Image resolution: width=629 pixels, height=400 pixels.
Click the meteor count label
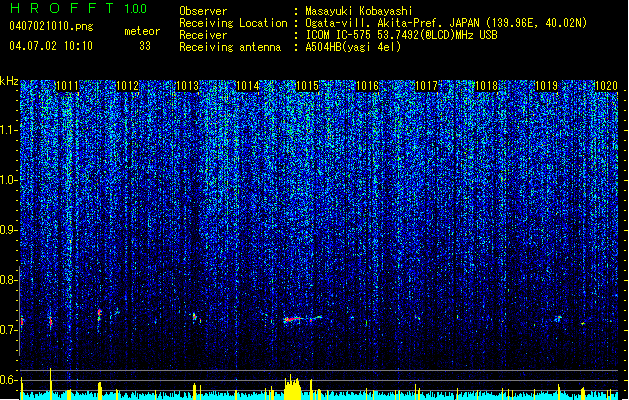tap(142, 31)
